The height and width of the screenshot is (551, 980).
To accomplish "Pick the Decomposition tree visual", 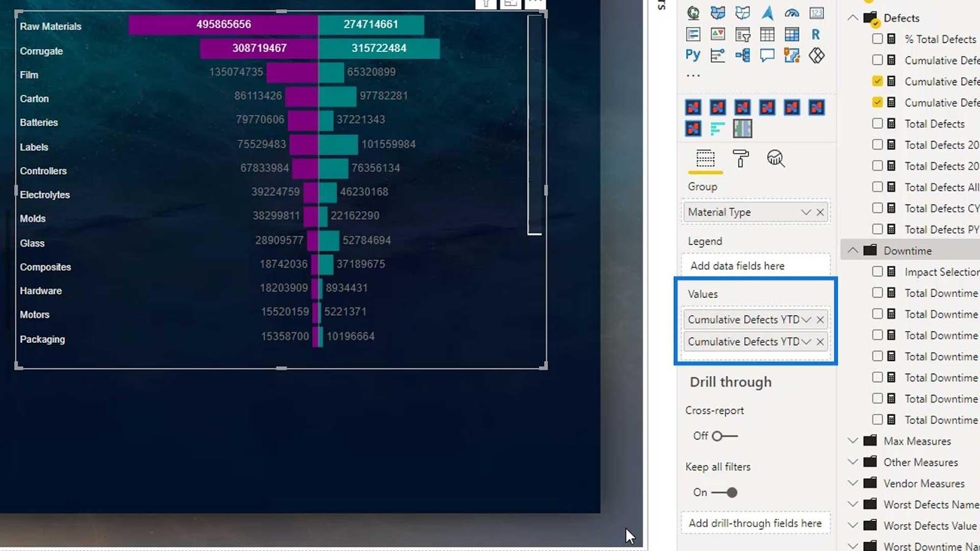I will 742,55.
